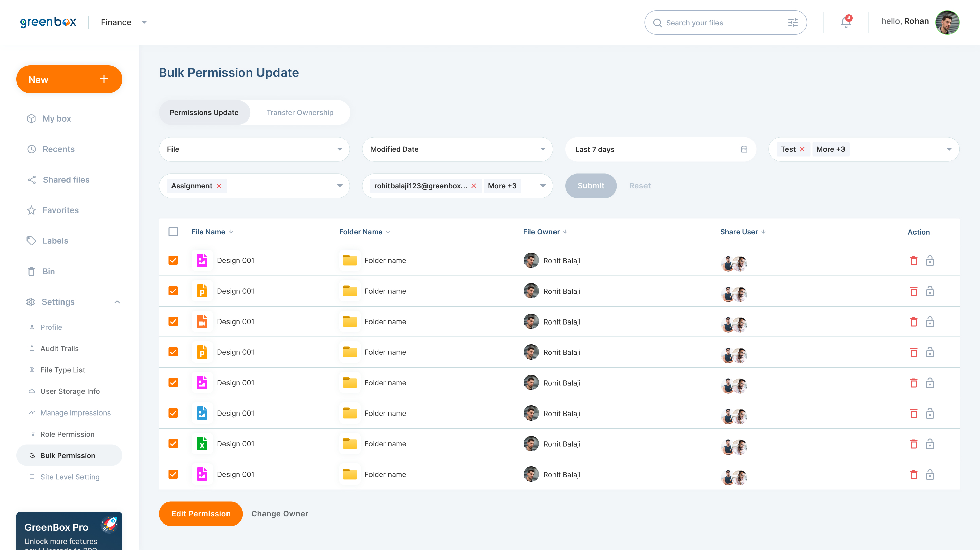Click the notification bell icon
980x550 pixels.
pos(845,22)
